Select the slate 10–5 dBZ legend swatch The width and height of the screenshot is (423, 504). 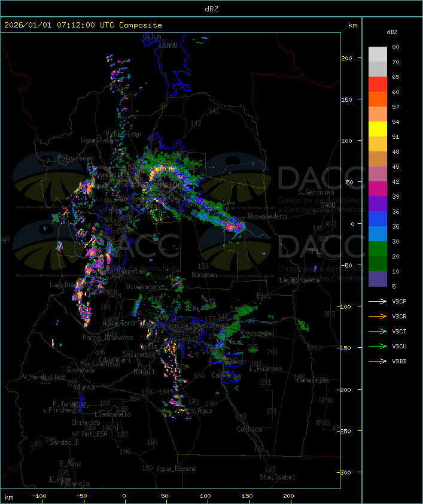[x=378, y=278]
